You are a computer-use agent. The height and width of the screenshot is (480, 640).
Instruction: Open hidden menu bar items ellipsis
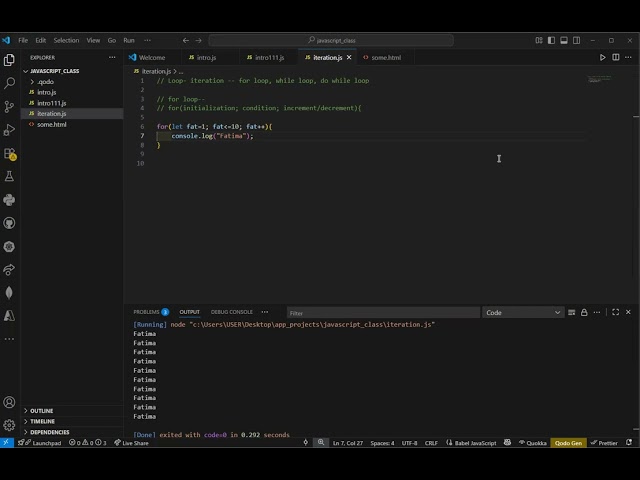pyautogui.click(x=147, y=40)
